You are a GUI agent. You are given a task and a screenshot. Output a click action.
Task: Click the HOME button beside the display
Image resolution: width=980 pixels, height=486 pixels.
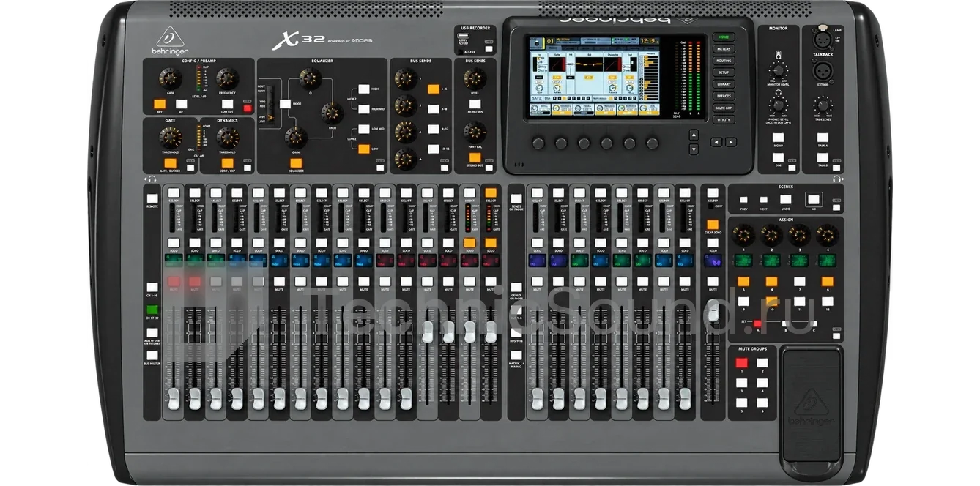pos(724,37)
